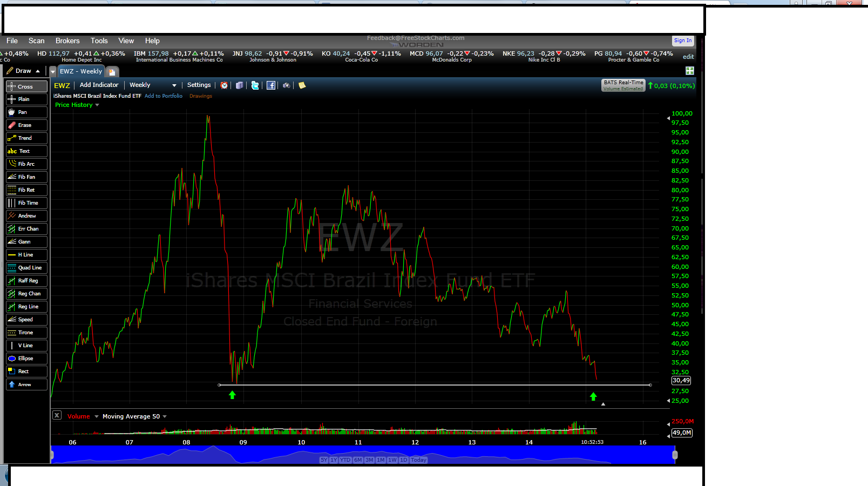
Task: Click Add Indicator button
Action: 99,85
